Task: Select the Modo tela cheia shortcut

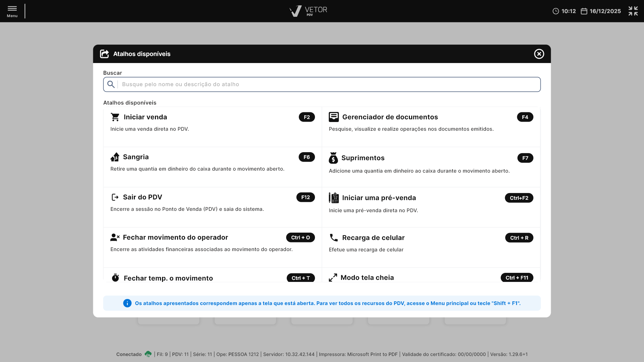Action: pos(367,278)
